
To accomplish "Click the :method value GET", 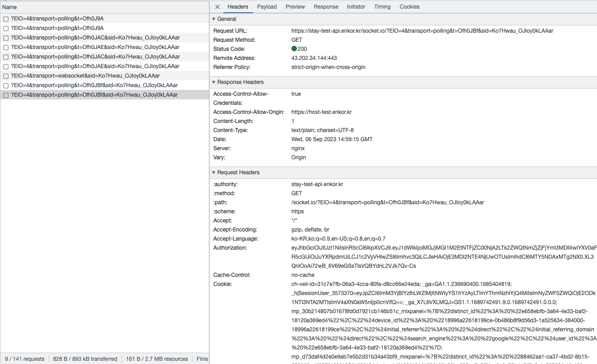I will point(297,193).
